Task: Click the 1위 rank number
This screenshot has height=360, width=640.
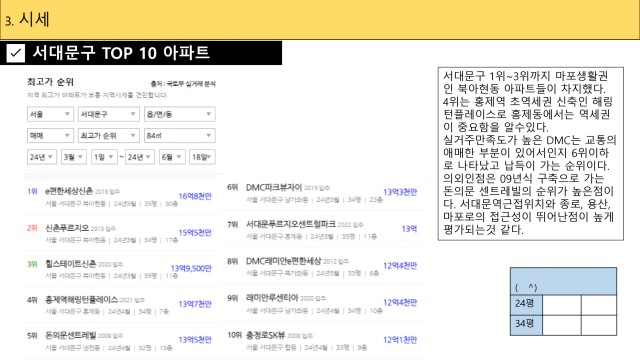Action: pos(32,191)
